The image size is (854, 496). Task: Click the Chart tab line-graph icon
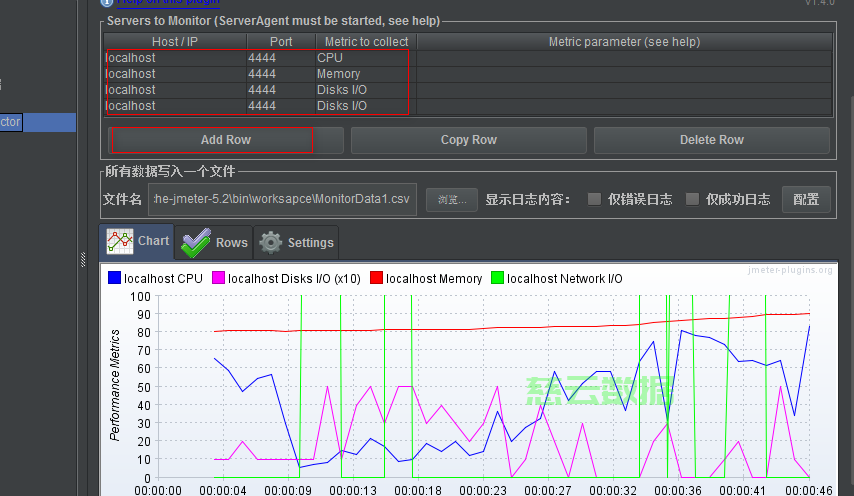pyautogui.click(x=120, y=241)
